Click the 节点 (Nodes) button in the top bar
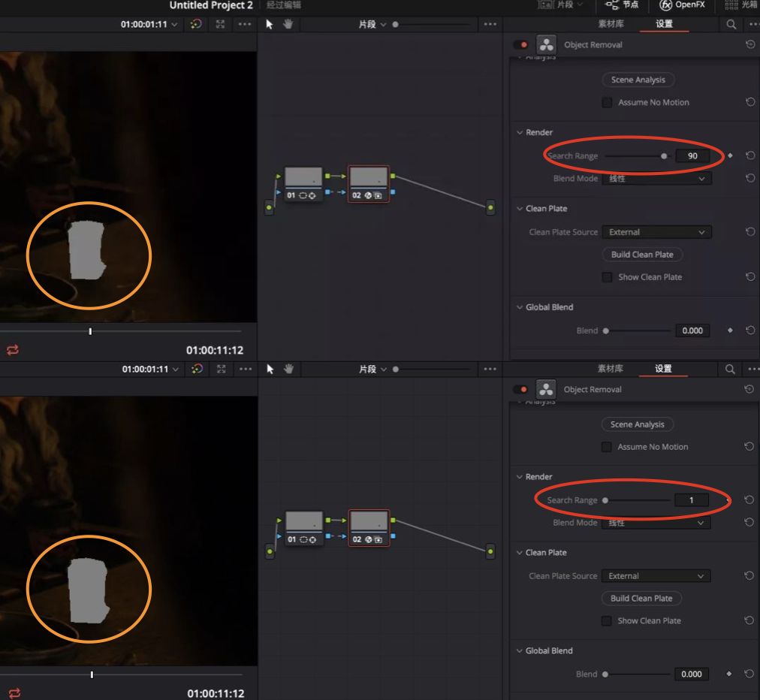 pos(622,5)
